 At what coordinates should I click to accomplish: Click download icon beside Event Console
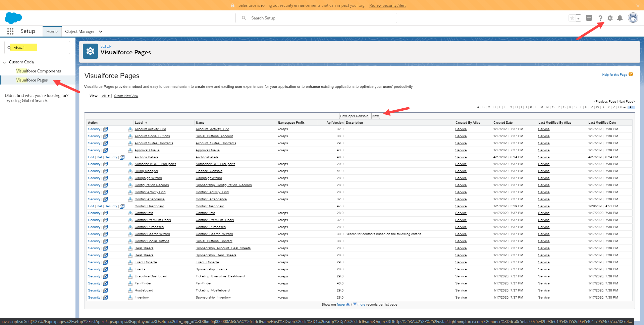[130, 262]
